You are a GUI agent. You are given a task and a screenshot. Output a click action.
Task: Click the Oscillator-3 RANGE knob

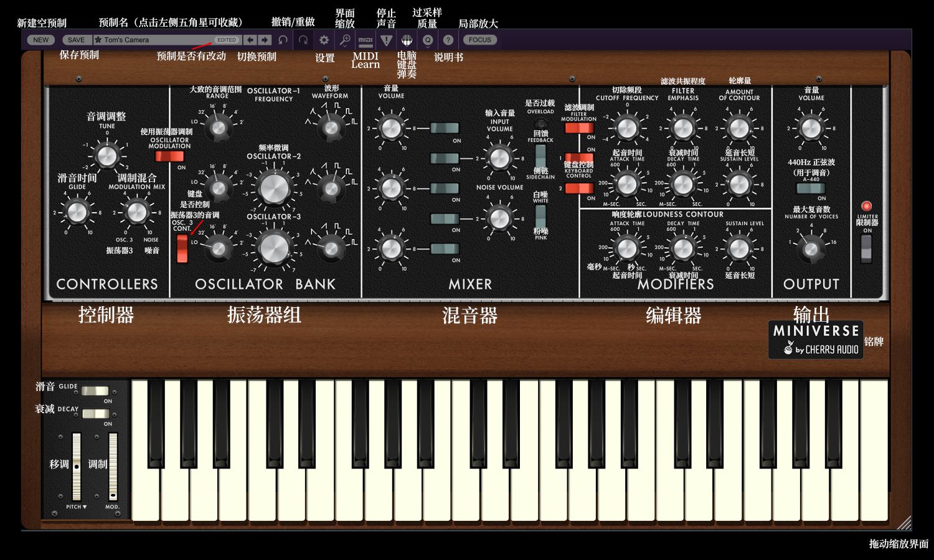[x=218, y=249]
